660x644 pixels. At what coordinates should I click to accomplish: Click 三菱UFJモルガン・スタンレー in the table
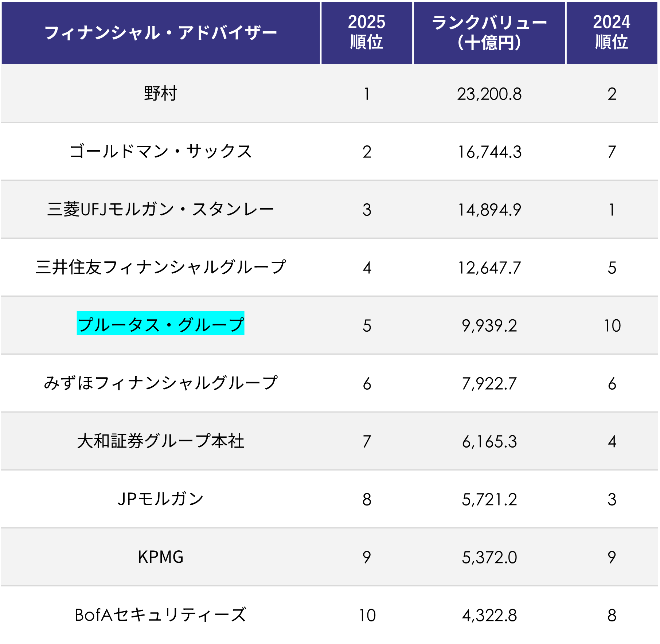pyautogui.click(x=160, y=210)
